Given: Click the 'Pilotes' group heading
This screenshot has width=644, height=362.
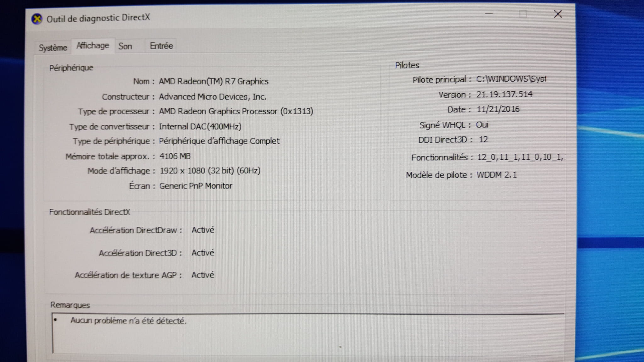Looking at the screenshot, I should (407, 65).
